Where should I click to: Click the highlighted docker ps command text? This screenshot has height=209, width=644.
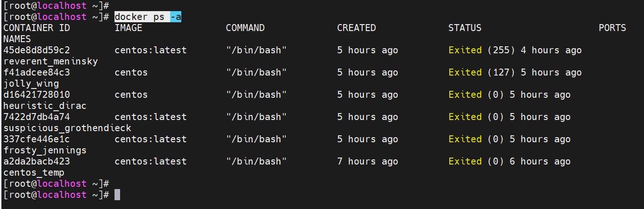(x=139, y=17)
